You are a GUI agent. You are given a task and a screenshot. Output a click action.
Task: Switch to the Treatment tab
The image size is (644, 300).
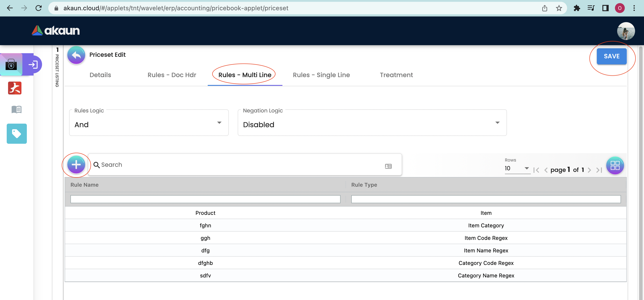396,75
